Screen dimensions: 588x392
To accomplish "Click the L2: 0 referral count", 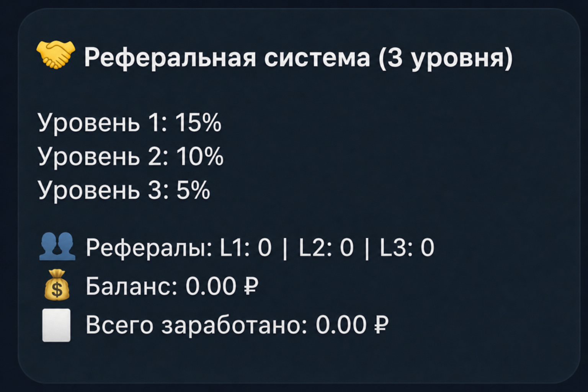I will 326,247.
